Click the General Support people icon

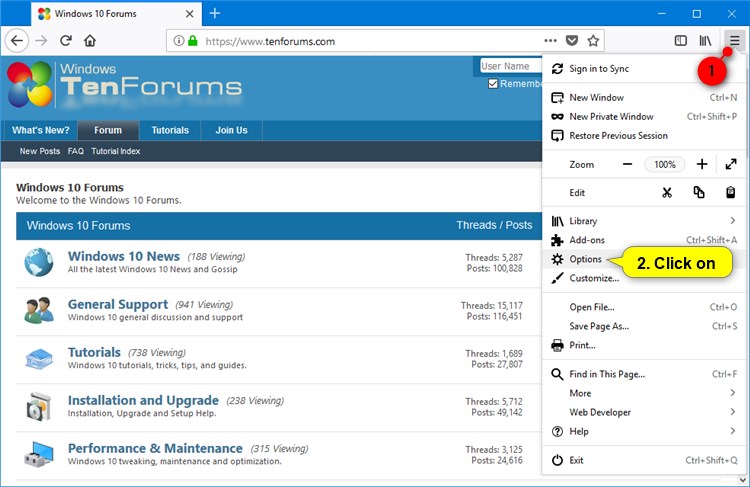(x=39, y=310)
